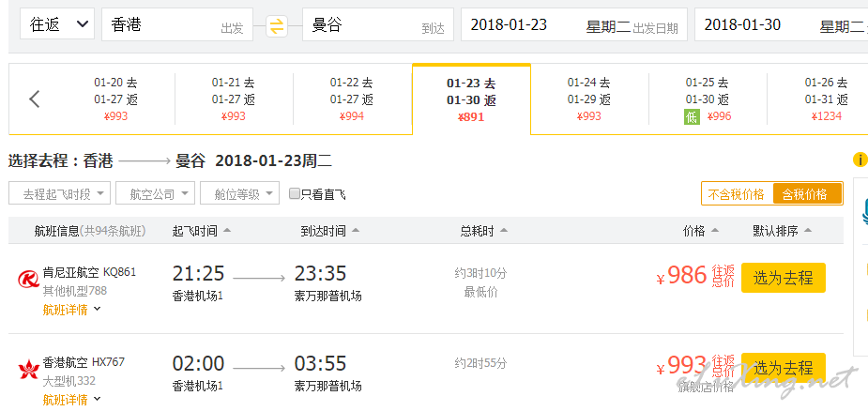Viewport: 868px width, 411px height.
Task: Sort by departure time arrow
Action: pos(227,231)
